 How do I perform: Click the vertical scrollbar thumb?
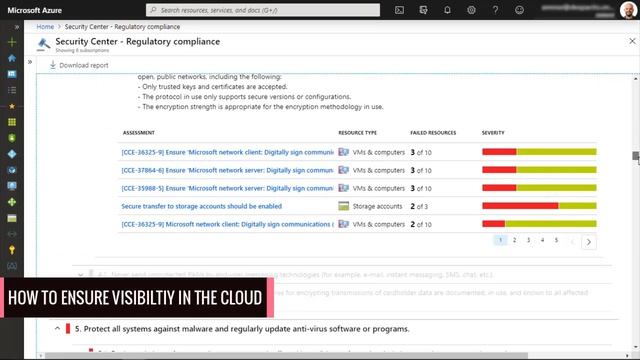[x=636, y=156]
